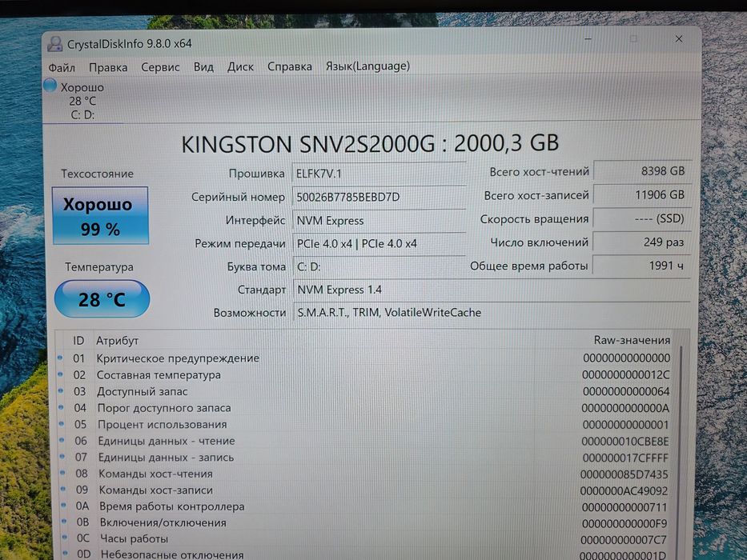
Task: Open the Диск menu
Action: point(240,66)
